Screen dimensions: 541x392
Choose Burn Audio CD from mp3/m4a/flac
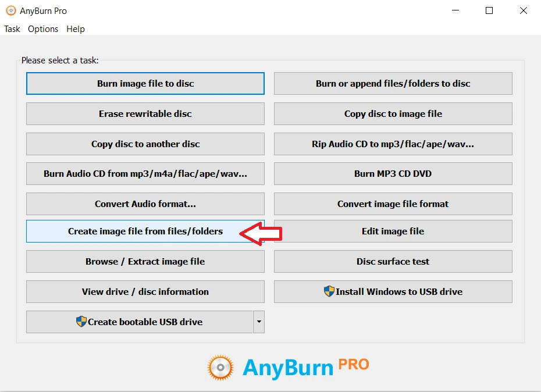click(145, 173)
